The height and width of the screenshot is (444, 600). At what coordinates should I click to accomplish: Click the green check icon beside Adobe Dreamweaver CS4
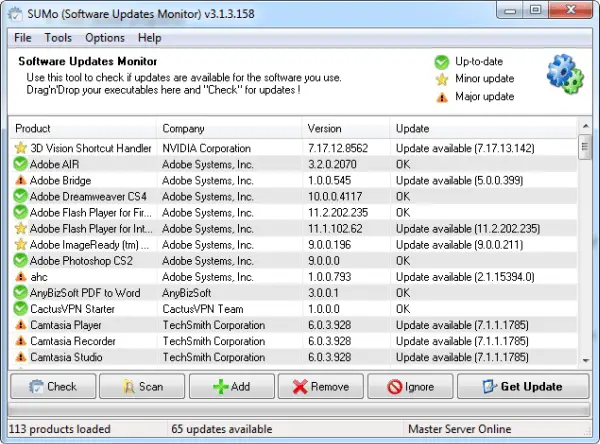click(x=20, y=196)
